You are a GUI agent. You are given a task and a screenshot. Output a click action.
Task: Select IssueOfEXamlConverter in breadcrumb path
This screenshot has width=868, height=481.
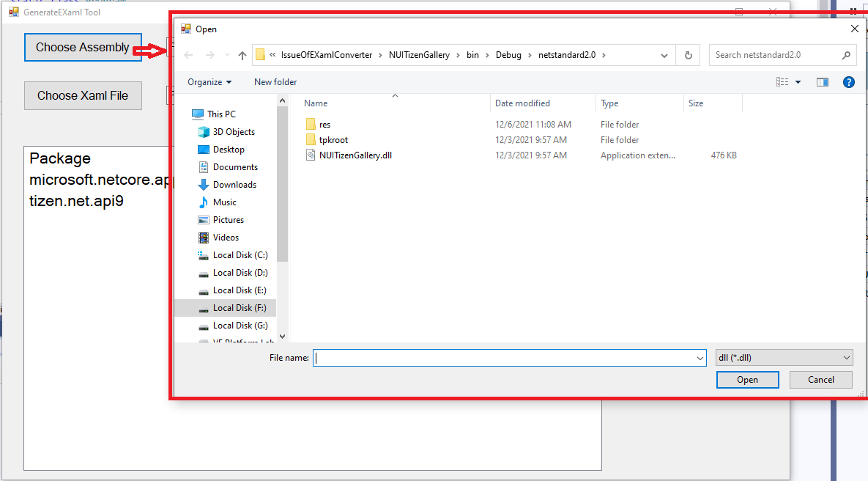point(327,55)
